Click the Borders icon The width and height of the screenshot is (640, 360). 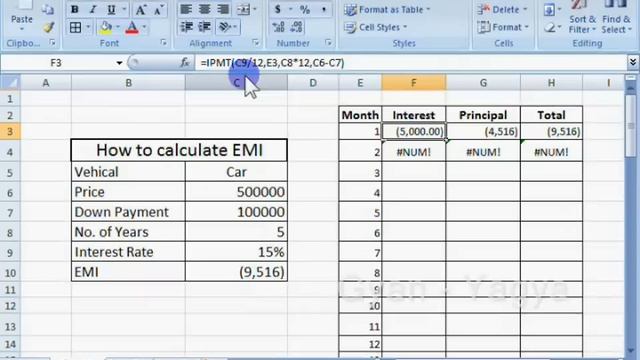click(76, 27)
